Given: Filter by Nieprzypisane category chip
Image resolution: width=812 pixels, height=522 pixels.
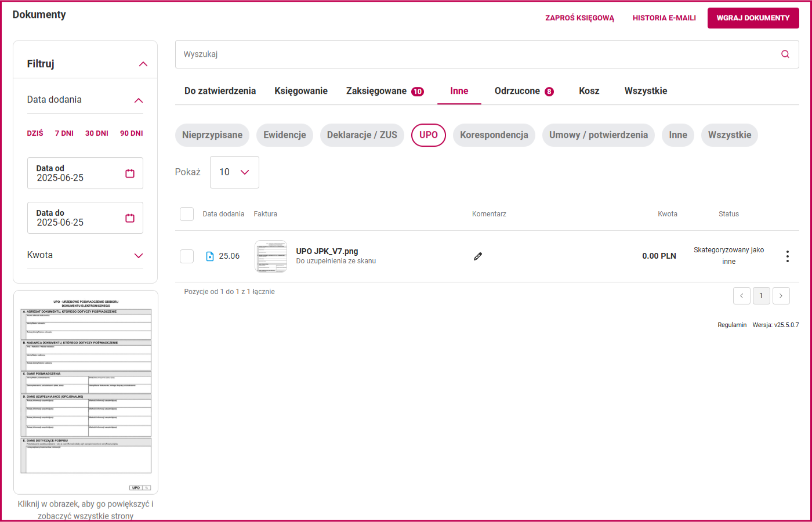Looking at the screenshot, I should tap(212, 135).
